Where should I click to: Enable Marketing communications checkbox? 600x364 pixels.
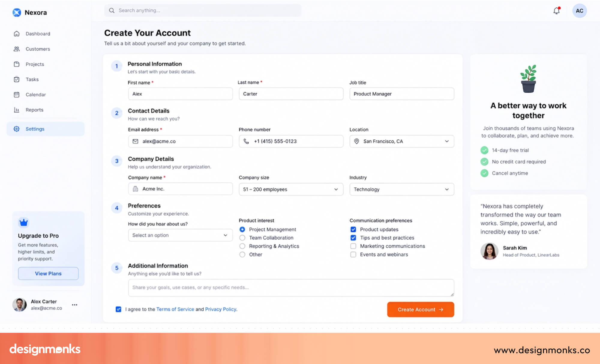tap(353, 246)
